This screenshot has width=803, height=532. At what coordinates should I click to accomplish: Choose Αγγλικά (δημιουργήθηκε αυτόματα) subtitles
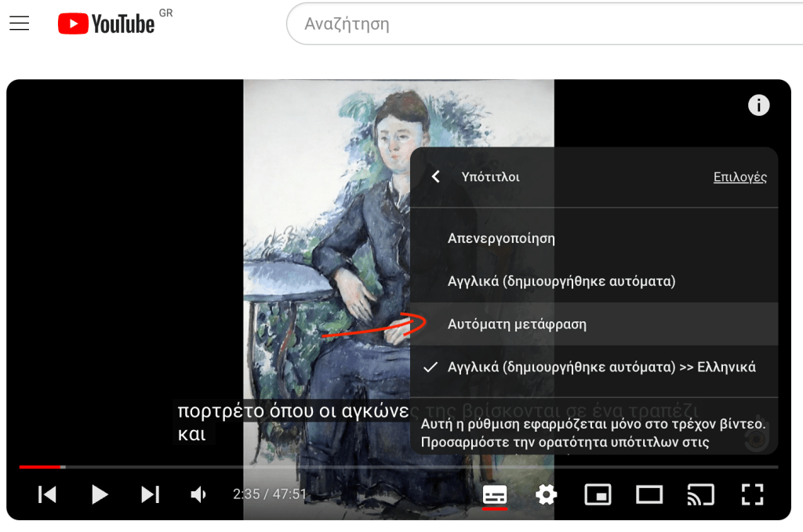[x=561, y=280]
